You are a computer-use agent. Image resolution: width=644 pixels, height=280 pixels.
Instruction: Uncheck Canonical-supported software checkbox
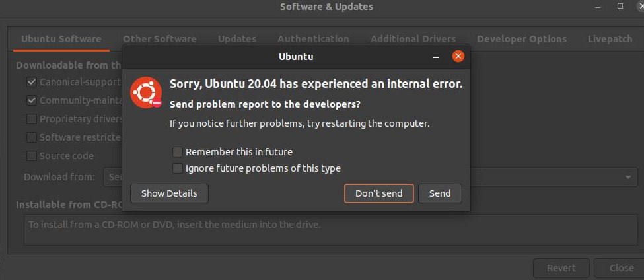point(31,82)
